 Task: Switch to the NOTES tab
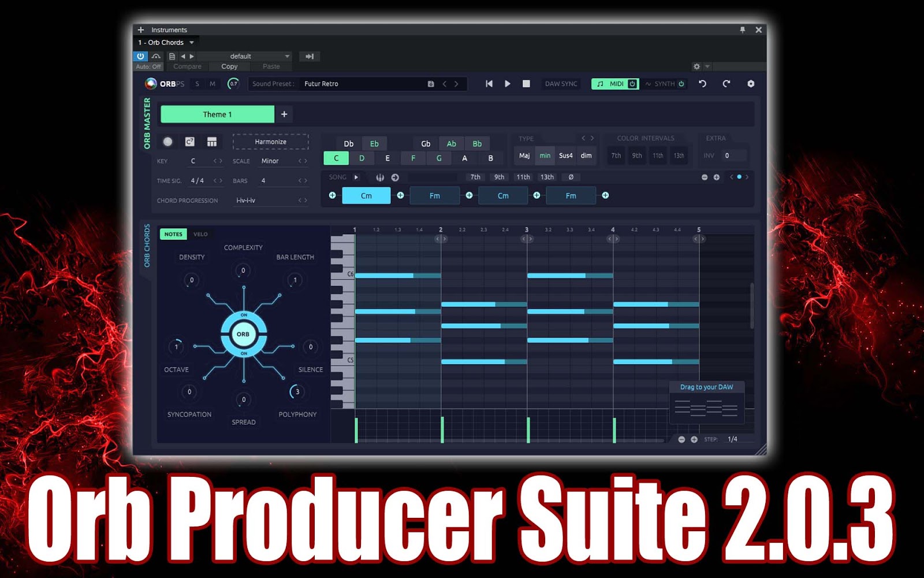click(x=173, y=234)
